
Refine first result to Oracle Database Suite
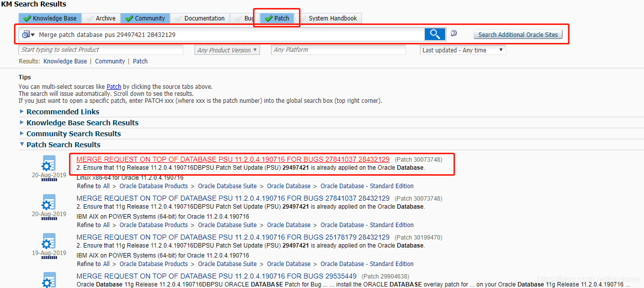227,186
